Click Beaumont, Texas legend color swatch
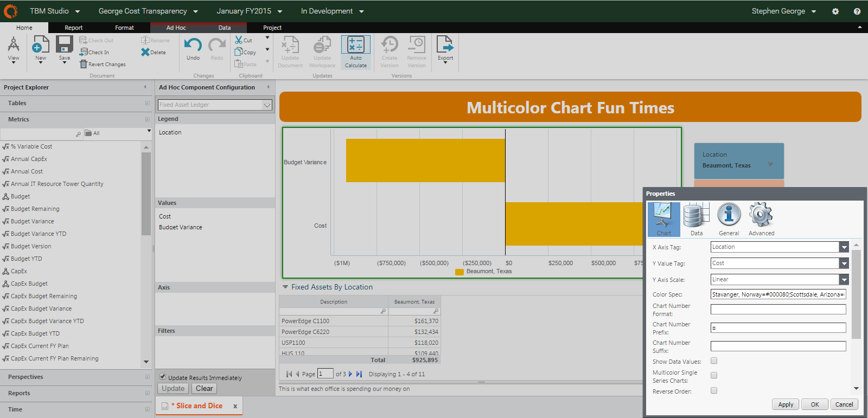The width and height of the screenshot is (868, 418). 459,272
